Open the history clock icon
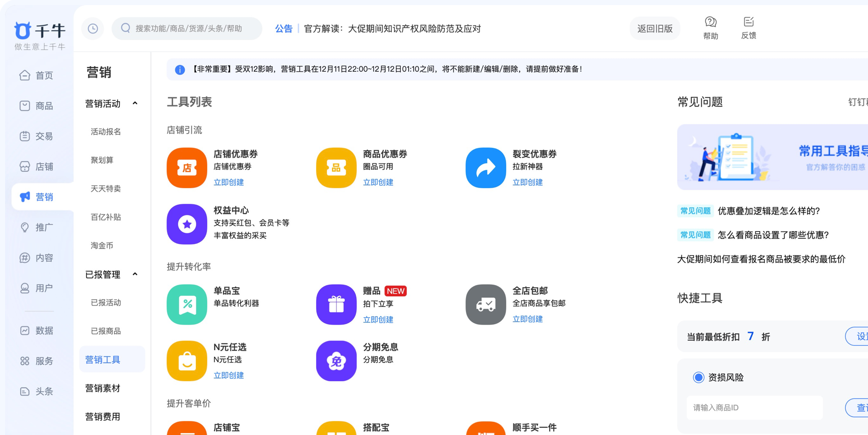 (93, 28)
